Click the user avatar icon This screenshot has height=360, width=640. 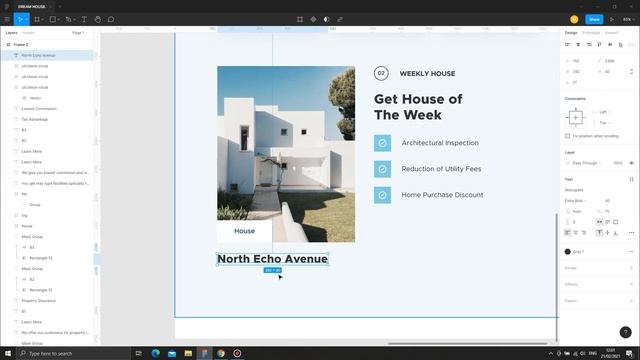(x=574, y=19)
